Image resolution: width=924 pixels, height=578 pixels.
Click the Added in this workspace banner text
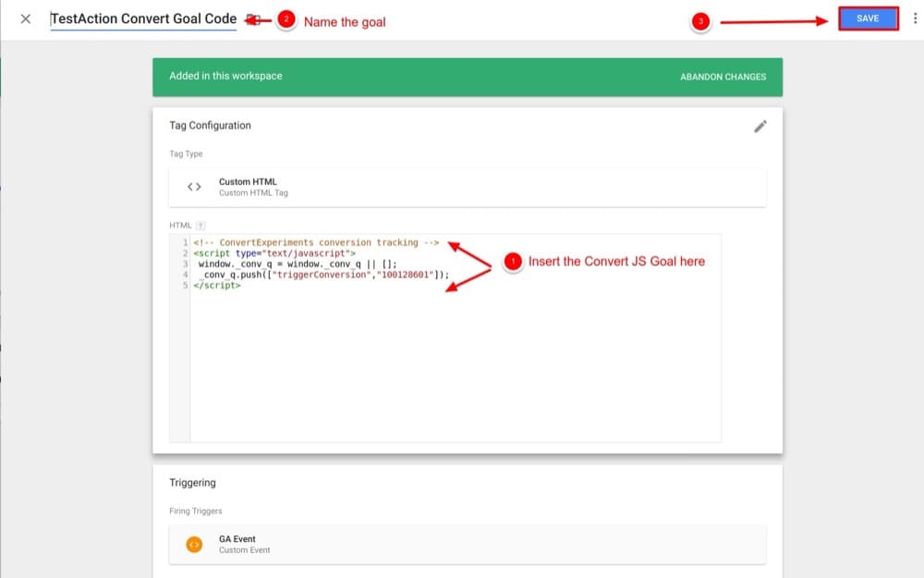click(x=225, y=77)
